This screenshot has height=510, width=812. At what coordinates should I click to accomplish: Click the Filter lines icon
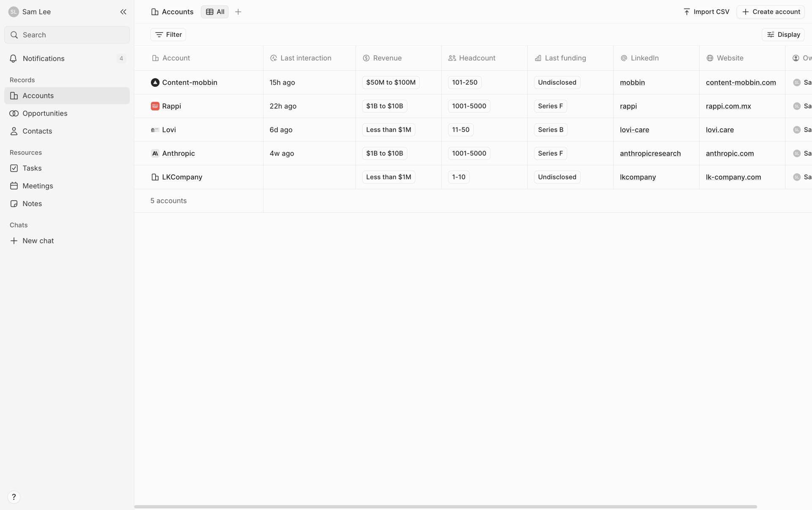[x=159, y=35]
